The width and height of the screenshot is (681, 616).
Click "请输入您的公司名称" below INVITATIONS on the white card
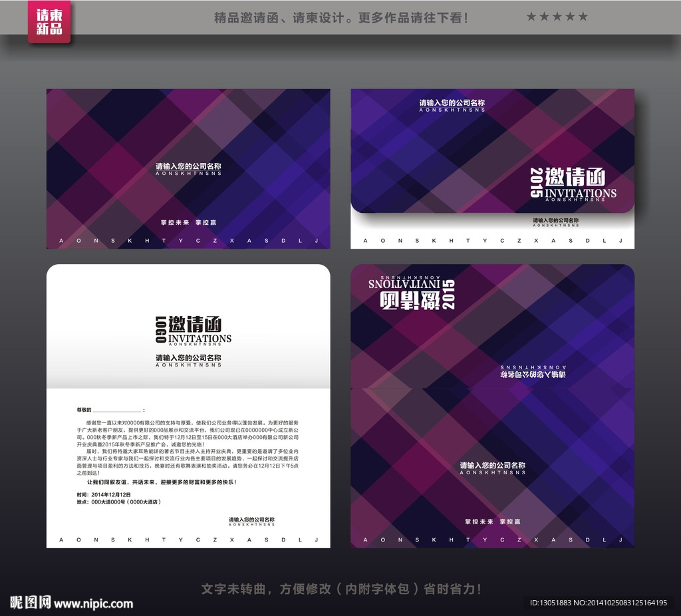(x=188, y=357)
